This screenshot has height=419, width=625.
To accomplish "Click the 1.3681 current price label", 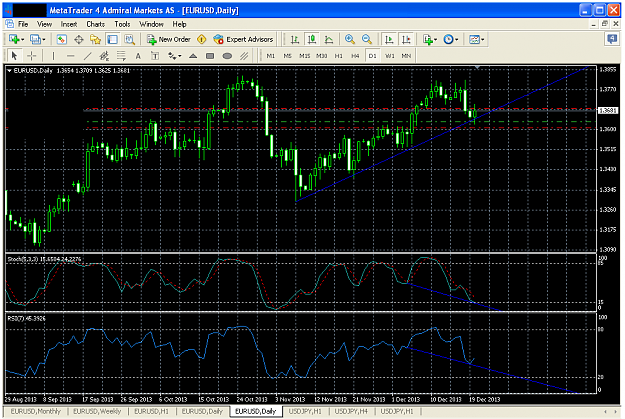I will coord(607,110).
